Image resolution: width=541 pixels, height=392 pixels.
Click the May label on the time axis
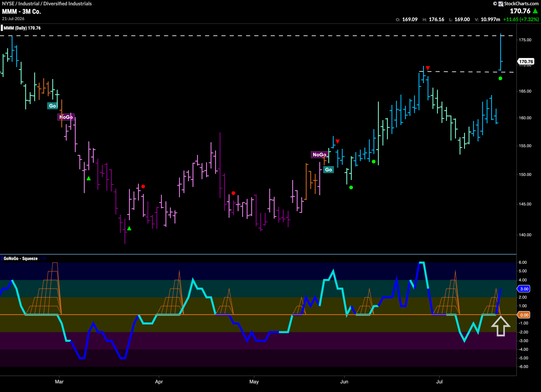(x=254, y=381)
